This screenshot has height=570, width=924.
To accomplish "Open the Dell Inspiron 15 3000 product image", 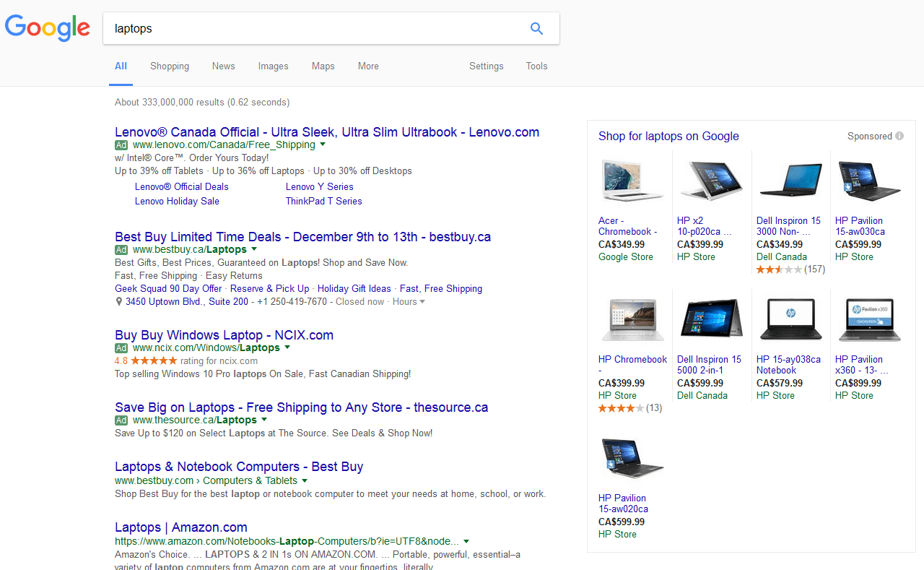I will 790,181.
